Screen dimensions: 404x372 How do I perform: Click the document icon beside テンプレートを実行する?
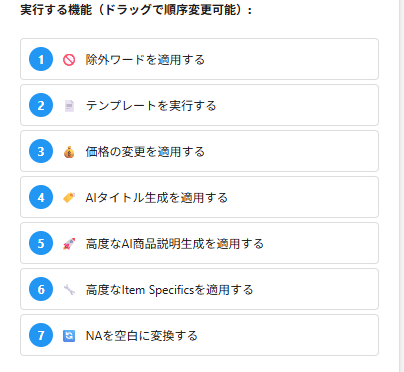69,106
